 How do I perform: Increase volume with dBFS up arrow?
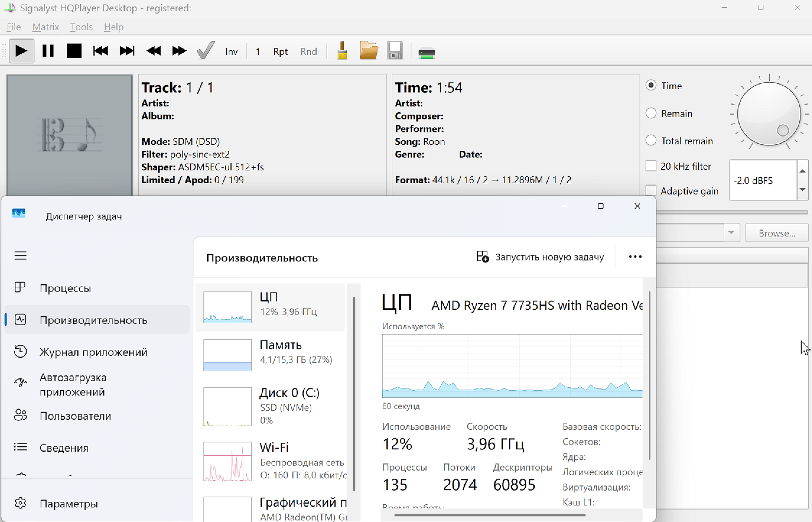802,171
